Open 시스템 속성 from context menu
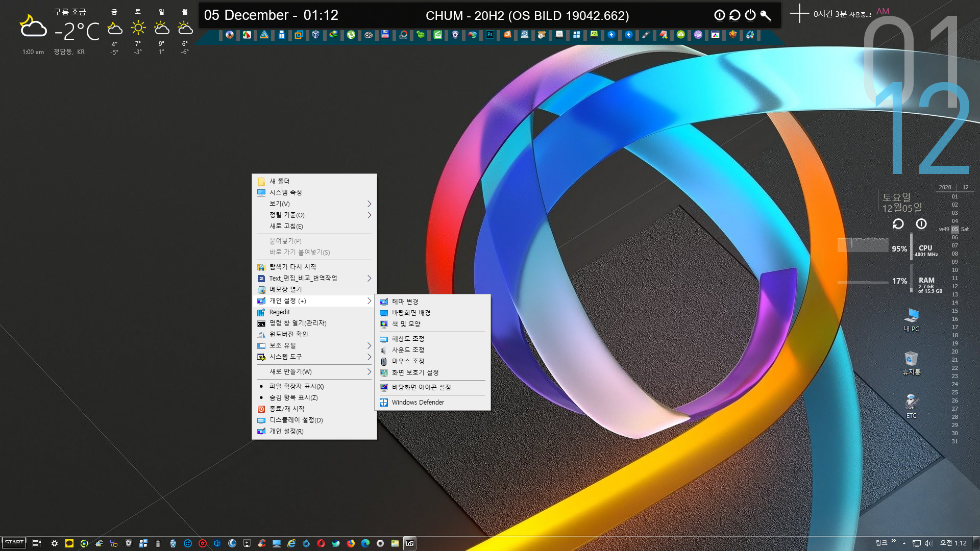Screen dimensions: 980x551 point(314,192)
